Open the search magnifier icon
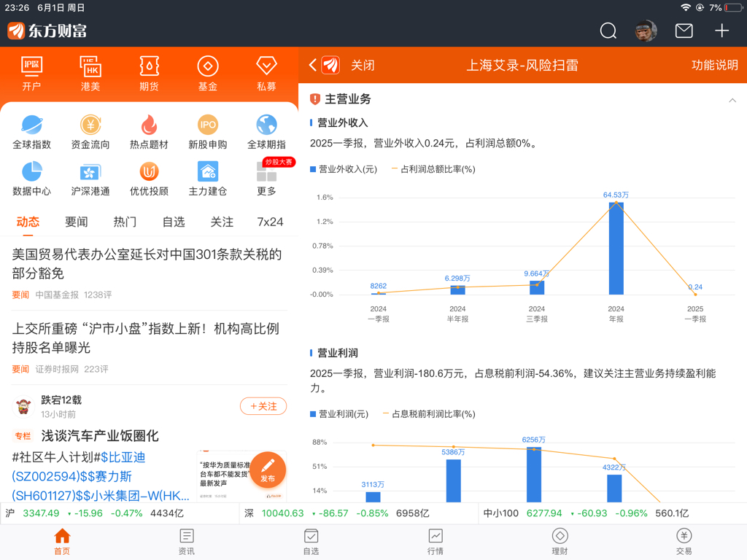This screenshot has width=747, height=560. click(x=608, y=31)
